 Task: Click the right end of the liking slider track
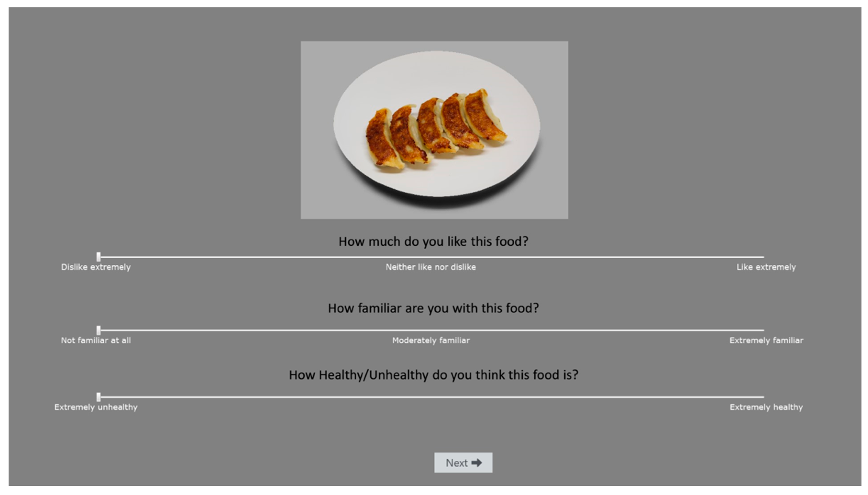coord(762,257)
